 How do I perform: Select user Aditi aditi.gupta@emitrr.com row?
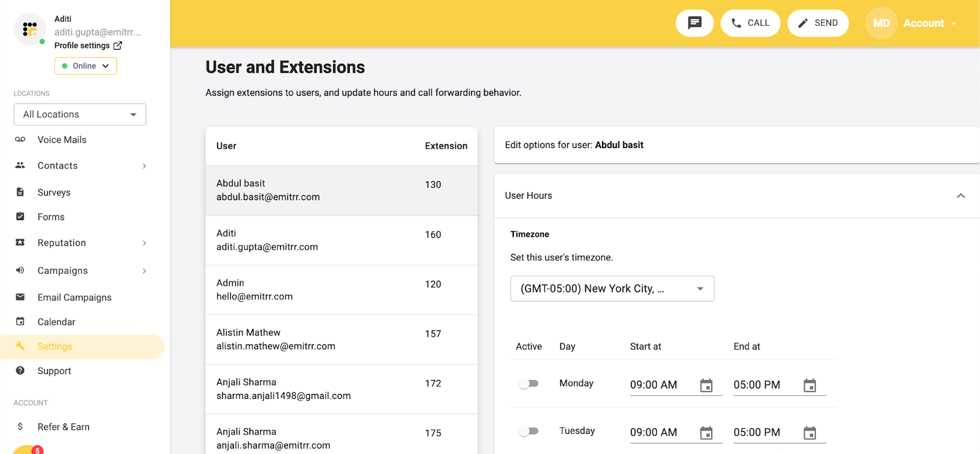(342, 240)
